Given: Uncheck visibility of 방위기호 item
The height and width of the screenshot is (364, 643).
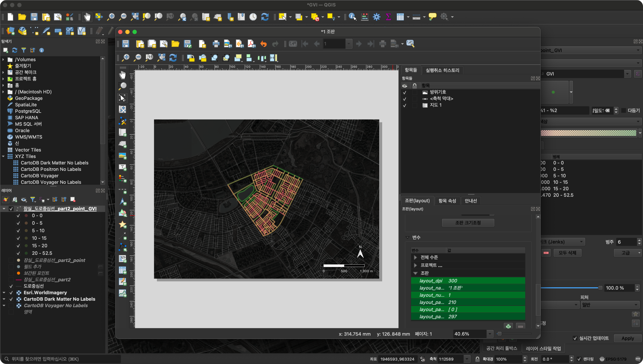Looking at the screenshot, I should [x=404, y=92].
